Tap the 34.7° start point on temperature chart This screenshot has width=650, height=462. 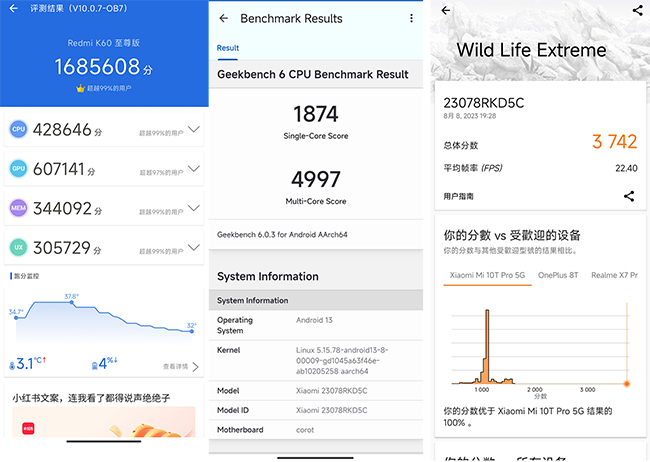(16, 318)
